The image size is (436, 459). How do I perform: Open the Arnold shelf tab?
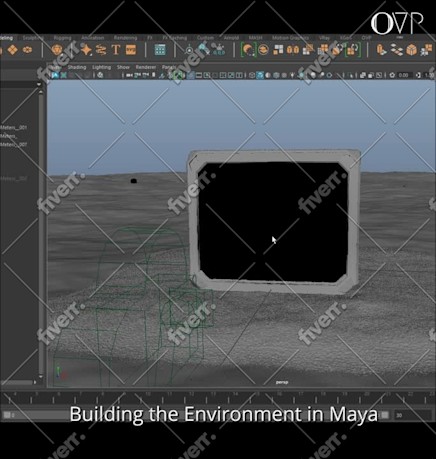(231, 38)
